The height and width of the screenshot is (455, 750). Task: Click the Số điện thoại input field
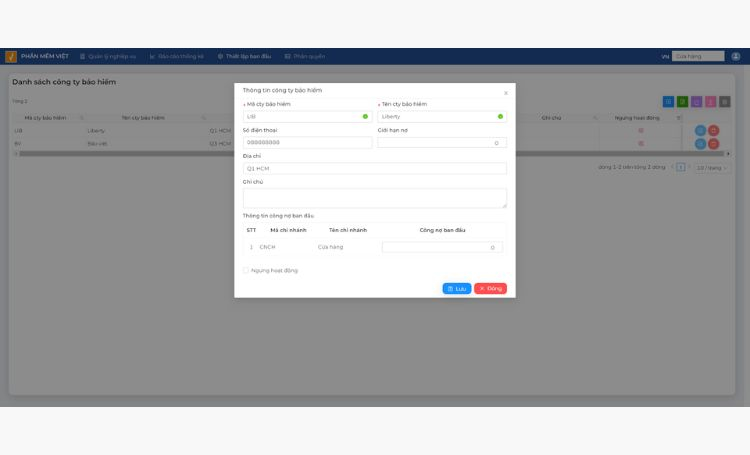tap(307, 143)
